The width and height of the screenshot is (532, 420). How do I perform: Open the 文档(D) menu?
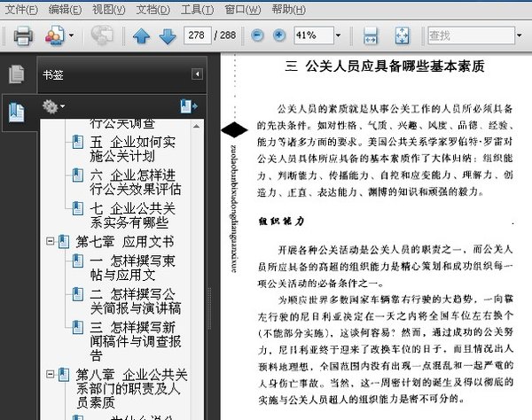pyautogui.click(x=153, y=10)
